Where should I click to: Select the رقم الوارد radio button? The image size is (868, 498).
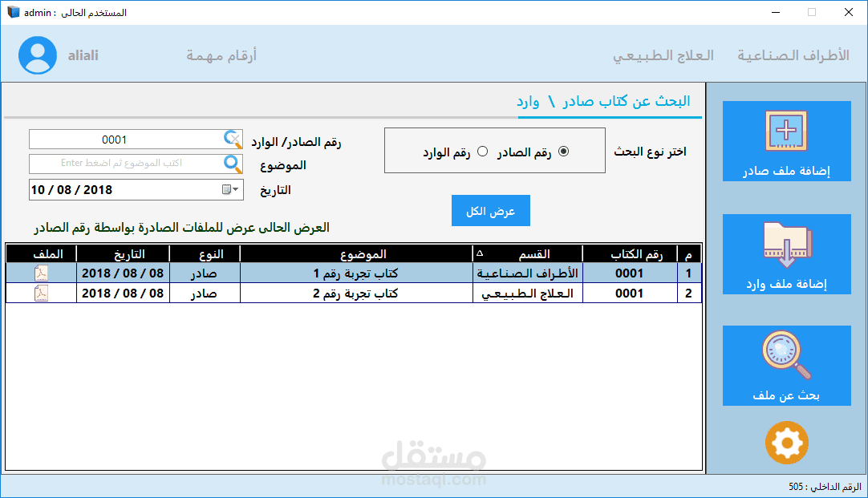(481, 151)
